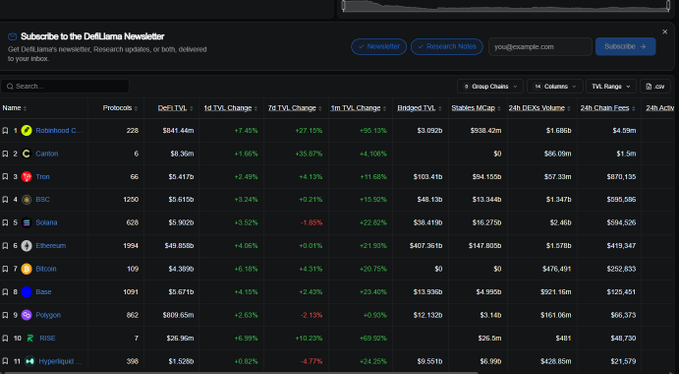
Task: Close the newsletter subscription banner
Action: [665, 32]
